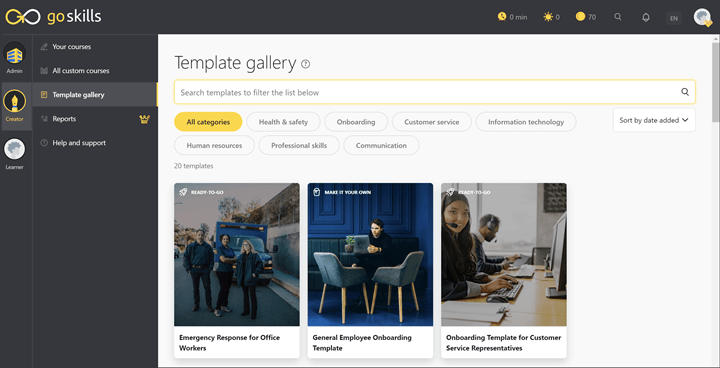720x368 pixels.
Task: Open the Sort by date added dropdown
Action: (654, 120)
